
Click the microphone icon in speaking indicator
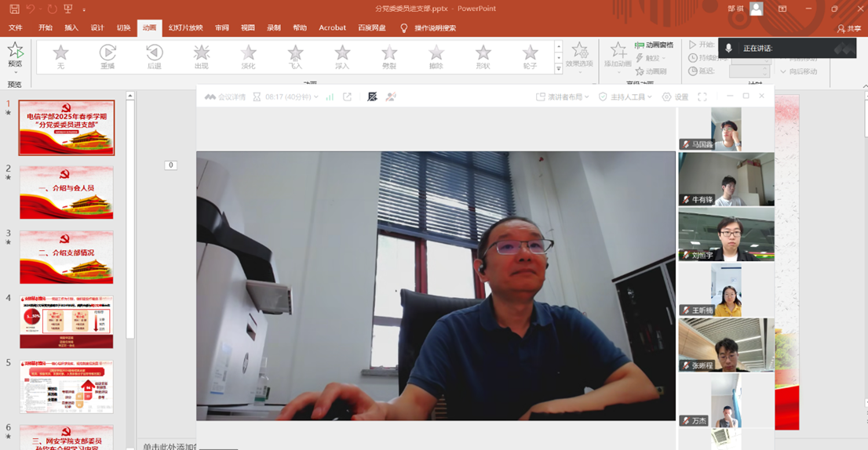pyautogui.click(x=728, y=49)
